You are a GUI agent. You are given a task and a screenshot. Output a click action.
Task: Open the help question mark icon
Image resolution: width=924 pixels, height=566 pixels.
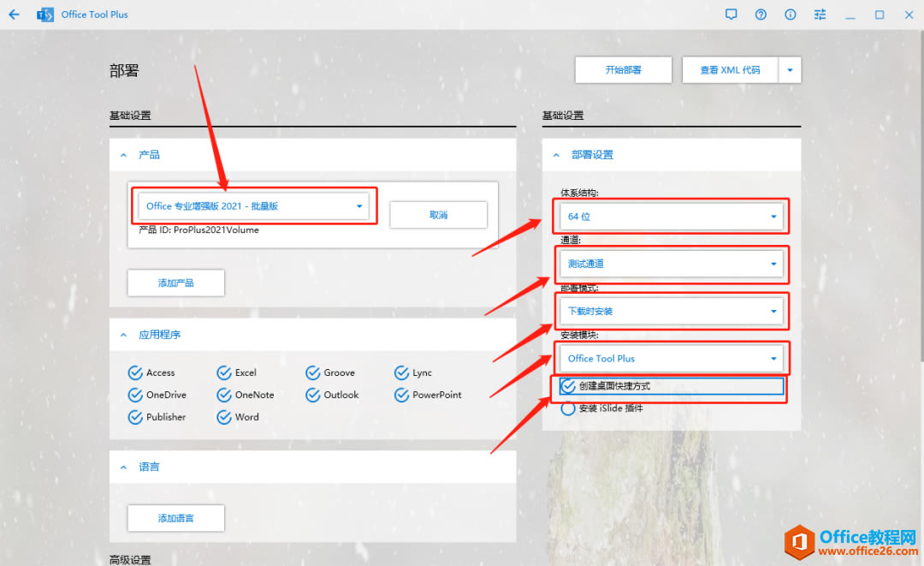[761, 15]
